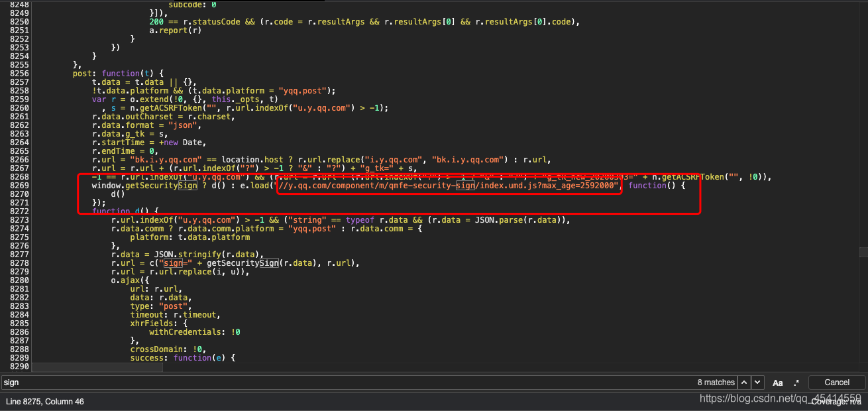Click "r.data.format = "json"," line
Viewport: 868px width, 411px height.
(146, 125)
